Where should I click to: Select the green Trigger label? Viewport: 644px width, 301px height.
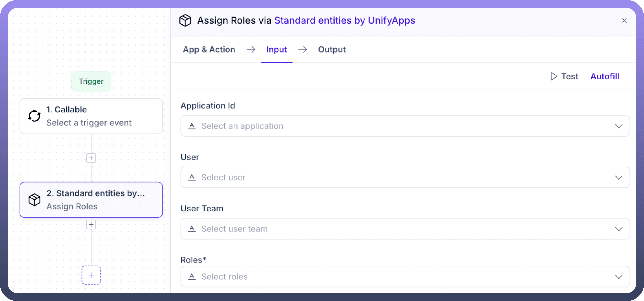pyautogui.click(x=91, y=81)
